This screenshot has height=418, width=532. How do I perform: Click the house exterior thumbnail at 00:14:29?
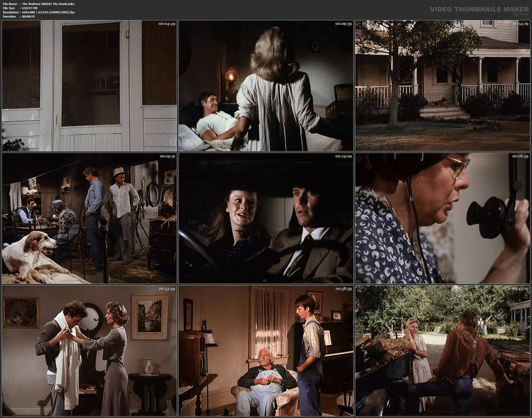443,86
